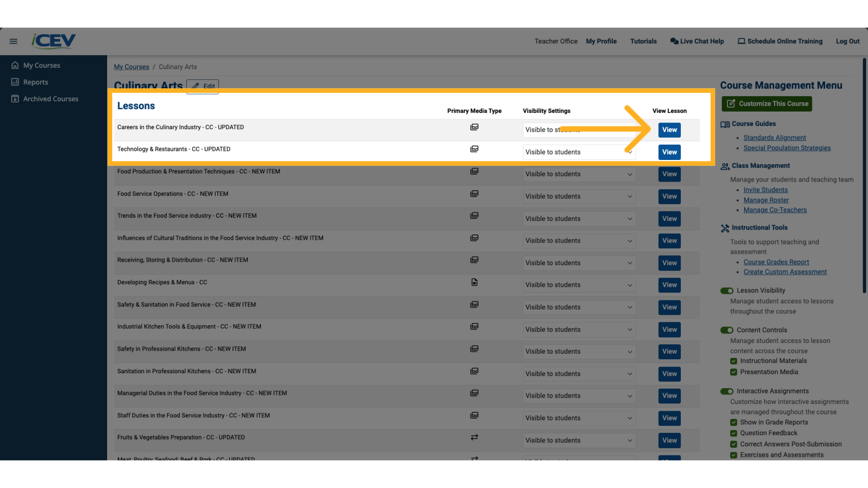The height and width of the screenshot is (488, 868).
Task: Click media icon for Staff Duties lesson
Action: pos(474,415)
